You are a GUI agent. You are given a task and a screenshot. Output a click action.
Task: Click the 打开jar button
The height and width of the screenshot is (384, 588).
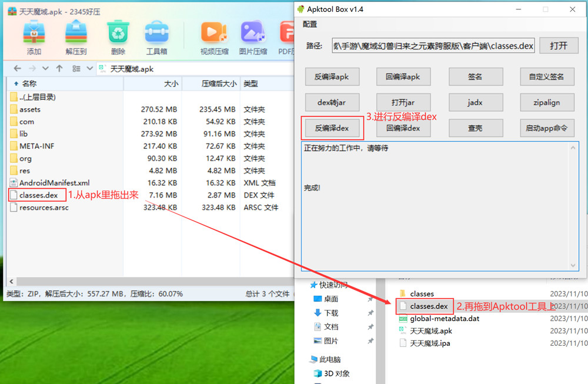pos(403,102)
